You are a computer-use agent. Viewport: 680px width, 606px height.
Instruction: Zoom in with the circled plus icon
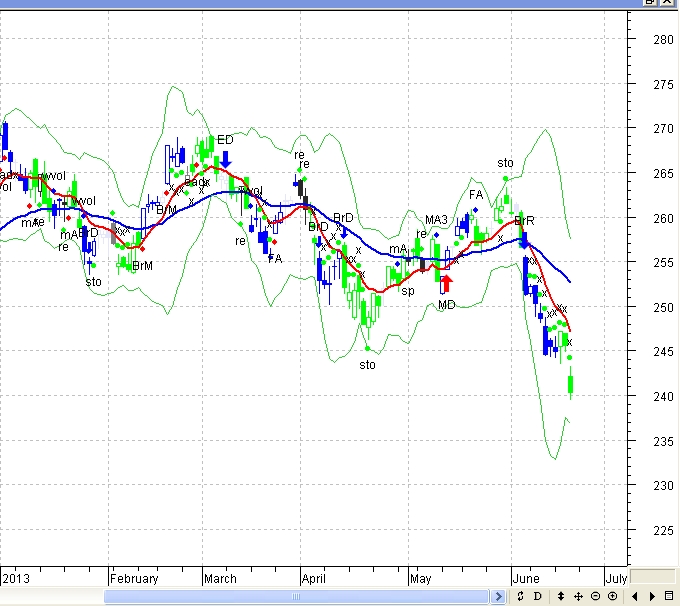(612, 596)
